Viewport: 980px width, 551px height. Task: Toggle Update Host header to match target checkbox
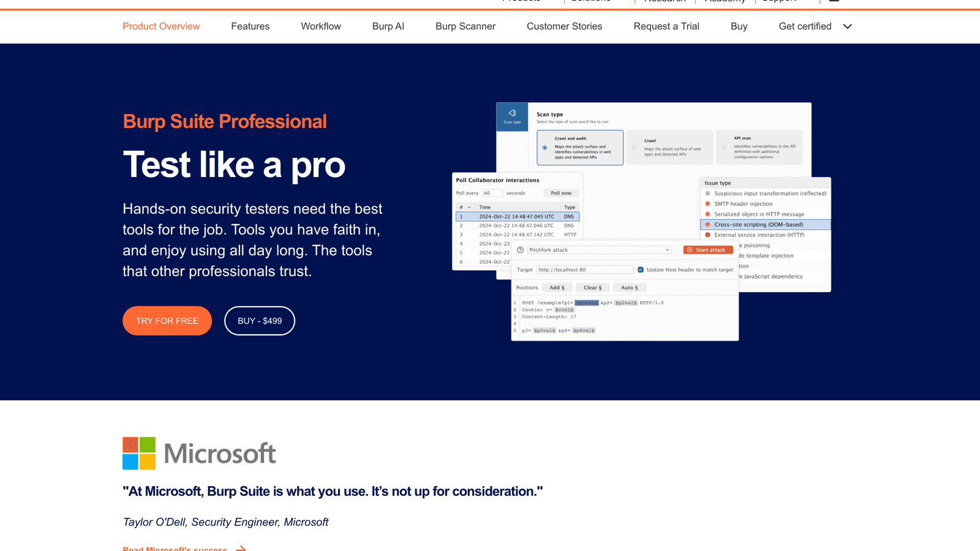(641, 269)
